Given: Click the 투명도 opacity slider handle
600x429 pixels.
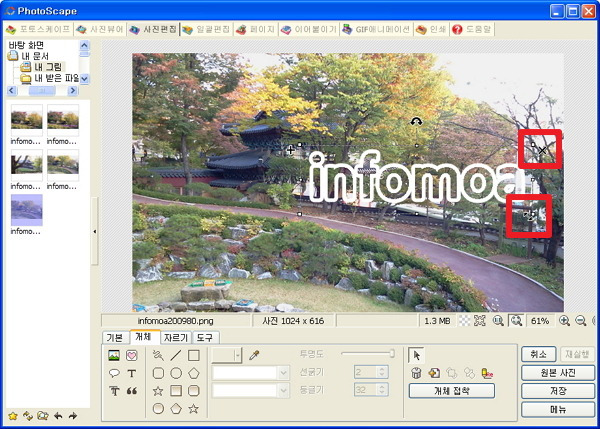Looking at the screenshot, I should 392,354.
